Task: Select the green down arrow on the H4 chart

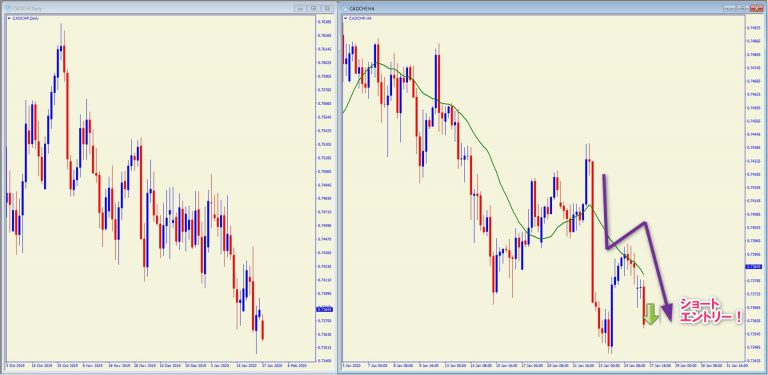Action: point(651,314)
